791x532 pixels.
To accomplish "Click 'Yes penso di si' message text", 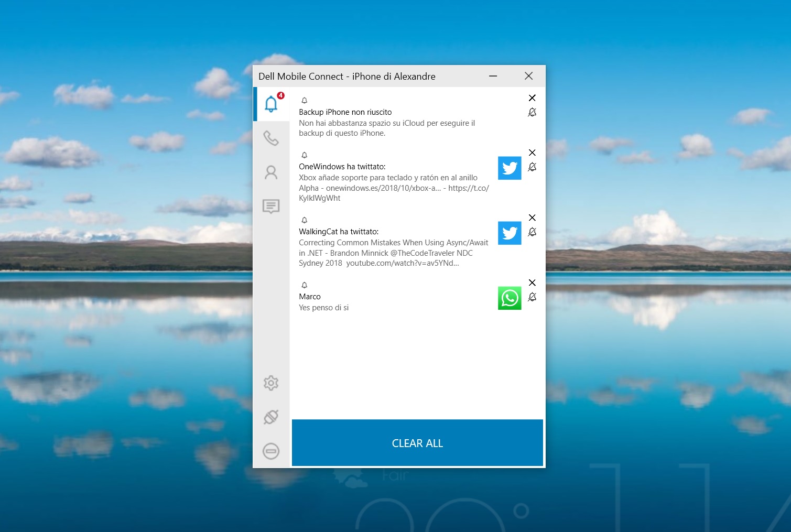I will (x=323, y=308).
